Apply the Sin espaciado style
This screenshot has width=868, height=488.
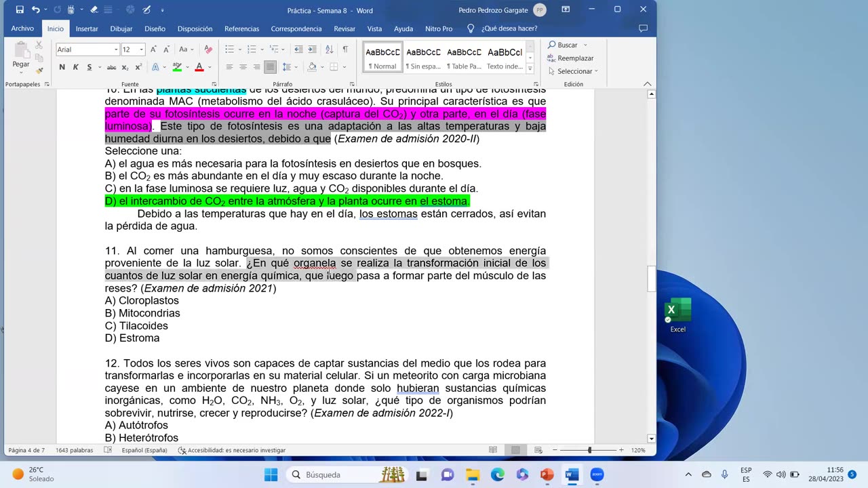point(423,58)
